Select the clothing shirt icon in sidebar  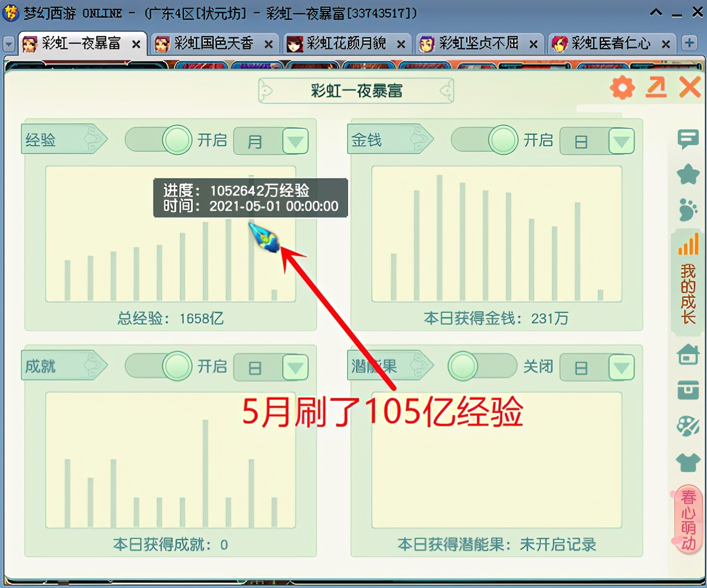688,462
